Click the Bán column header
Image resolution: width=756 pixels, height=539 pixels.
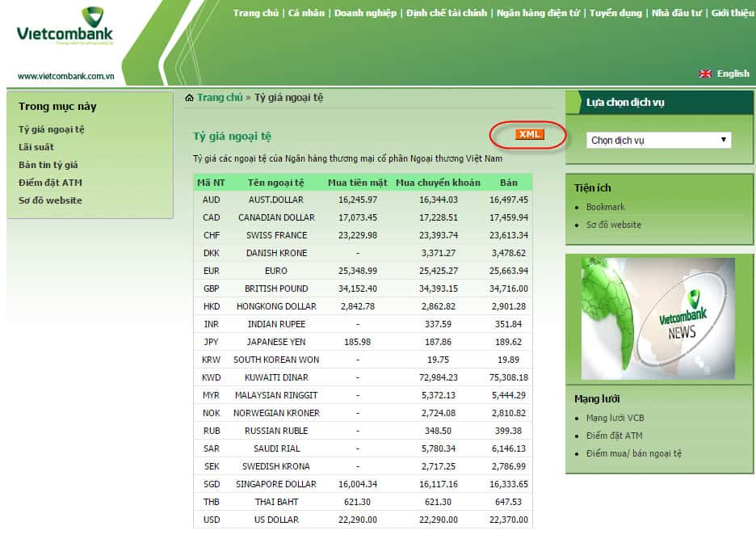coord(509,183)
